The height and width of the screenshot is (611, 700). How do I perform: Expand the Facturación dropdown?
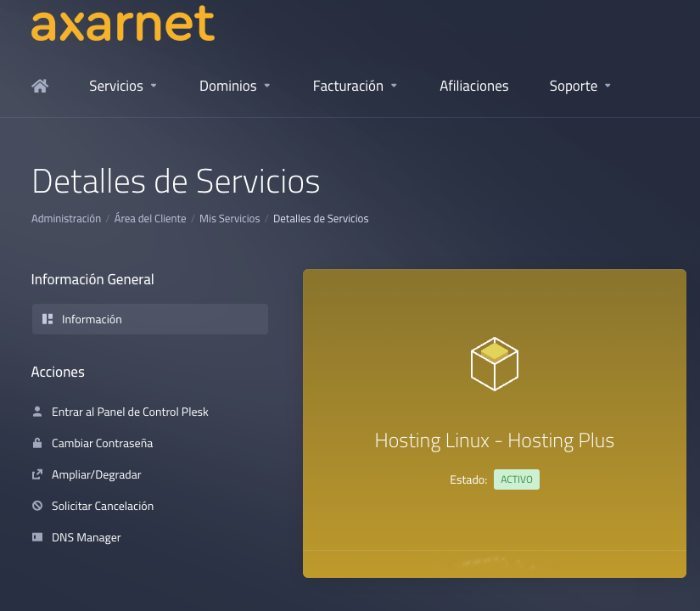[355, 86]
